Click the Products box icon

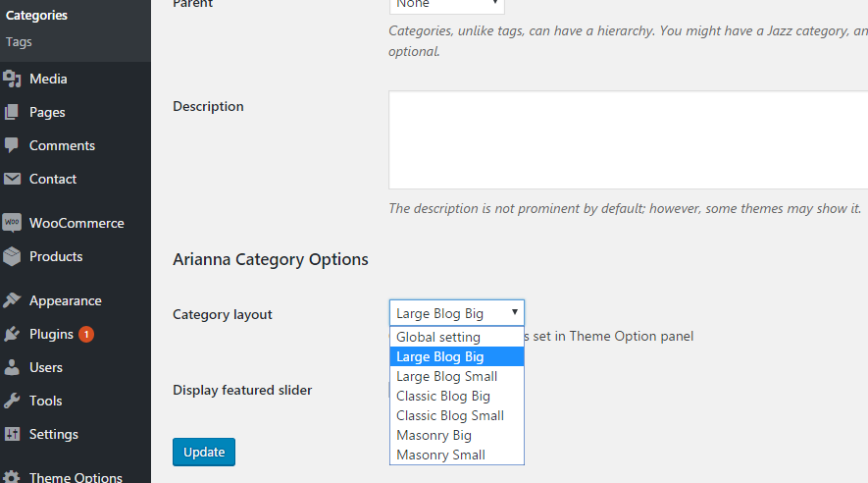(12, 256)
